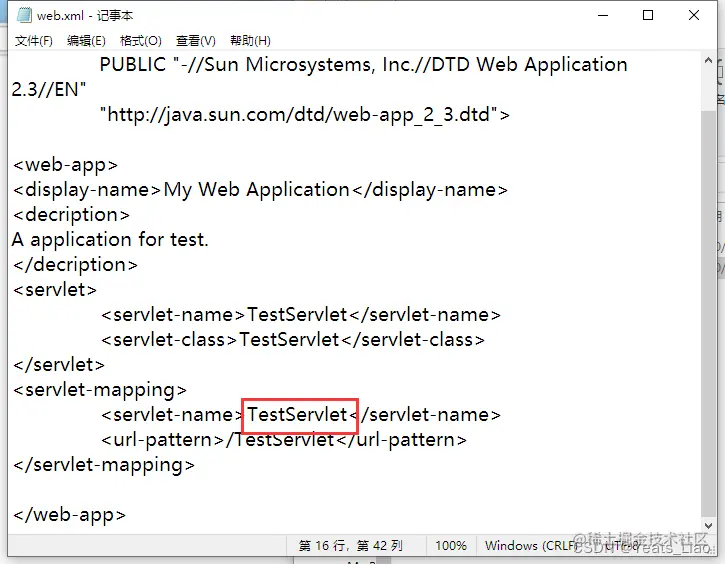The image size is (725, 564).
Task: Click the '</servlet-mapping>' closing tag line
Action: (104, 465)
